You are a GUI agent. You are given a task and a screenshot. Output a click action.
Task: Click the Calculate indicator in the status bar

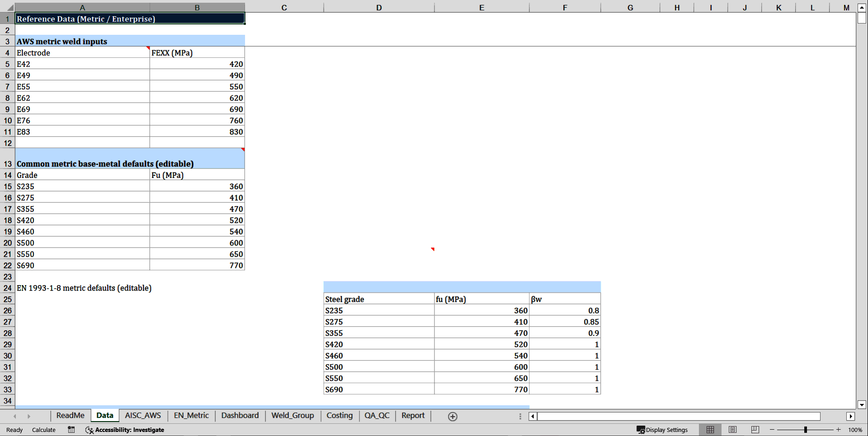point(43,430)
